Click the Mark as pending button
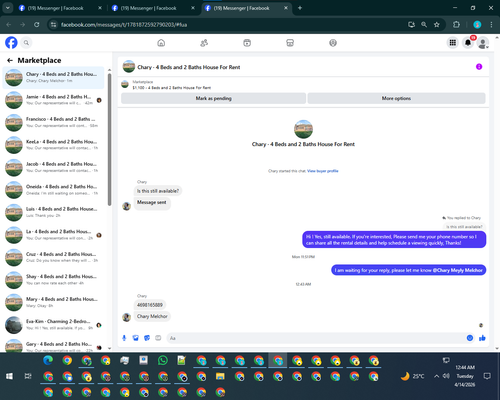The image size is (500, 400). coord(213,98)
